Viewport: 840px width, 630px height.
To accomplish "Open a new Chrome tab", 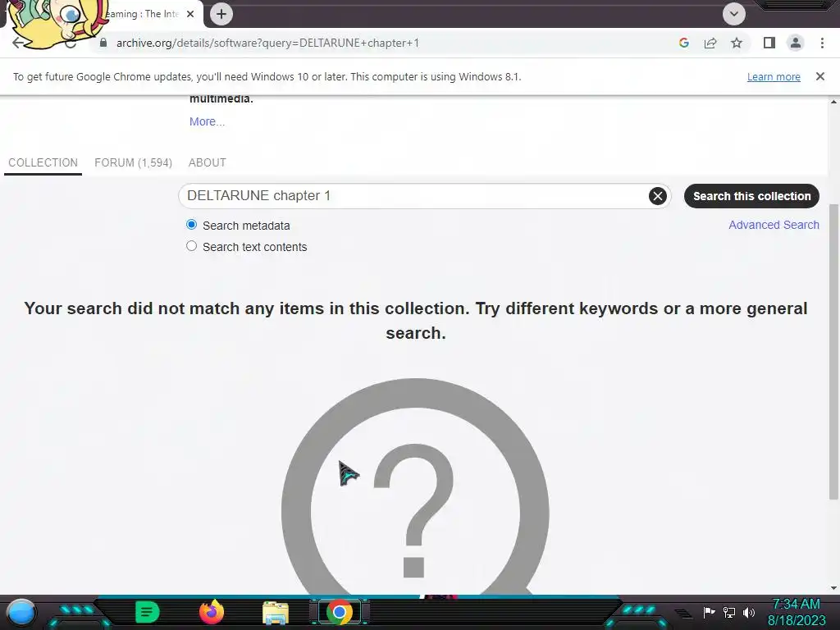I will 221,14.
